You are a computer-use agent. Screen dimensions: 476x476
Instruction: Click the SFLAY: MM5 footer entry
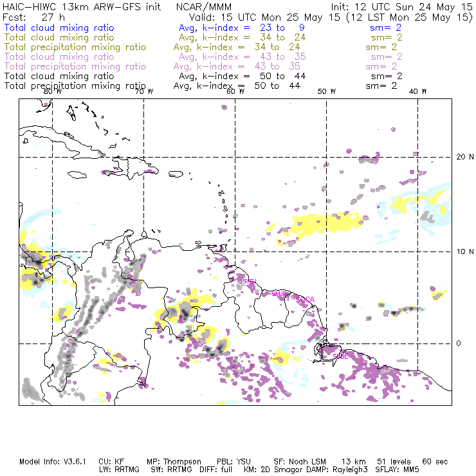pos(397,470)
